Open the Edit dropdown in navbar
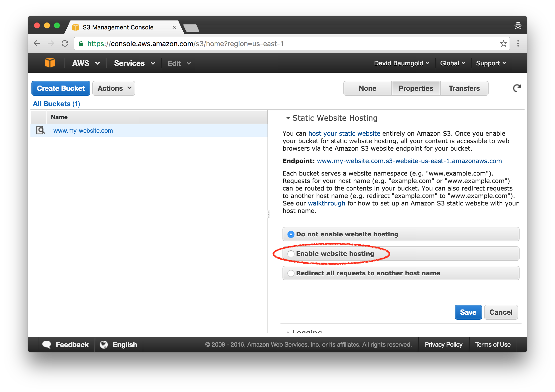The image size is (555, 392). coord(179,63)
